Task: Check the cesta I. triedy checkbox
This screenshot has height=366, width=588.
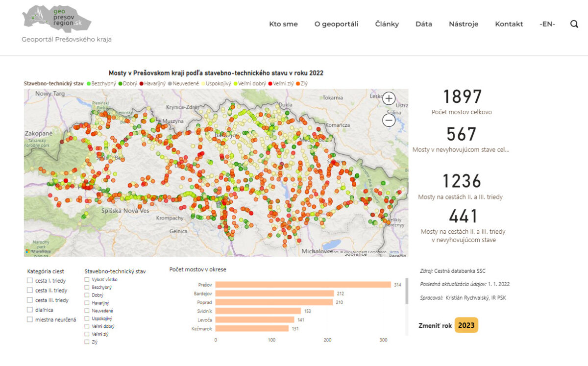Action: point(30,281)
